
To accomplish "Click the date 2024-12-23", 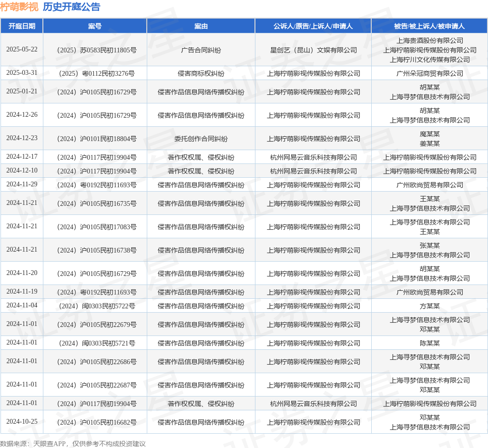I will [22, 138].
